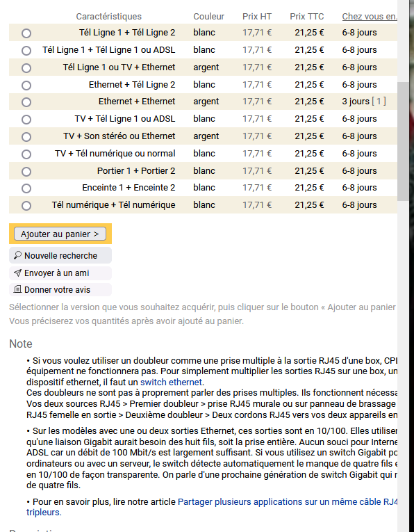Open the switch ethernet link
Viewport: 414px width, 532px height.
pos(171,382)
